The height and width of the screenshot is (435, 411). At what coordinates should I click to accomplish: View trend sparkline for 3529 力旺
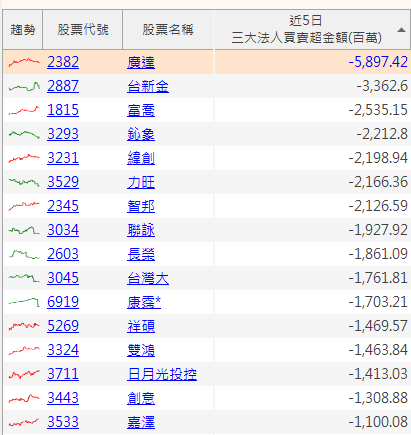[24, 182]
